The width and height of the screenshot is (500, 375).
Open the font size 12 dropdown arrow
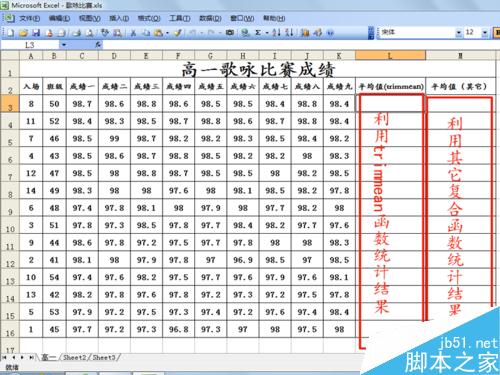click(x=485, y=32)
